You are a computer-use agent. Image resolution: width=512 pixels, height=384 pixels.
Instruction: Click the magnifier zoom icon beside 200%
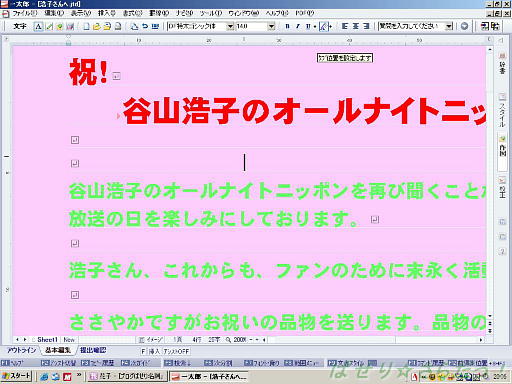click(x=228, y=340)
